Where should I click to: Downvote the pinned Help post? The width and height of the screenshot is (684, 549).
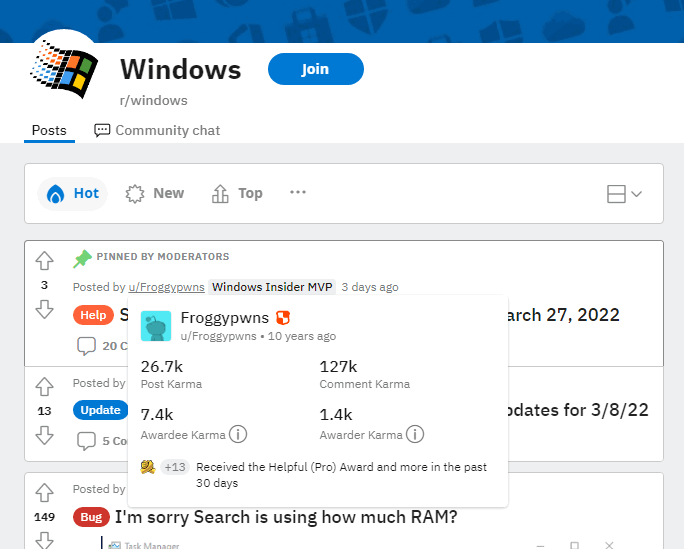[44, 310]
